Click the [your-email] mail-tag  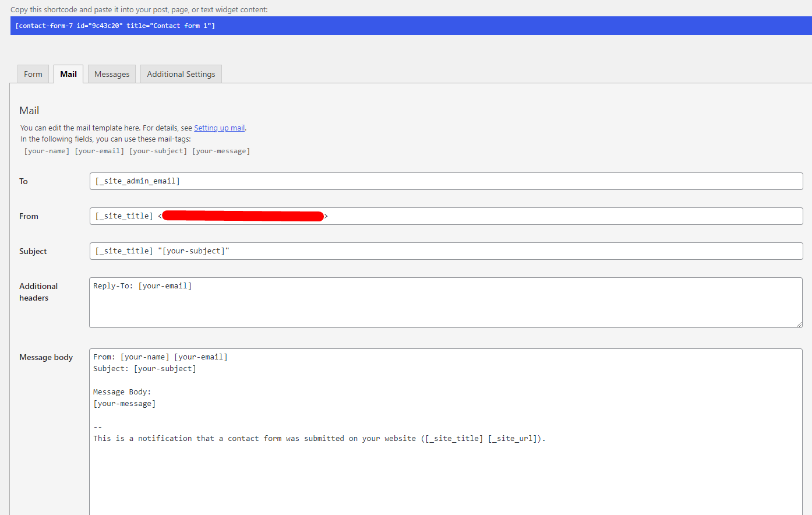tap(99, 150)
